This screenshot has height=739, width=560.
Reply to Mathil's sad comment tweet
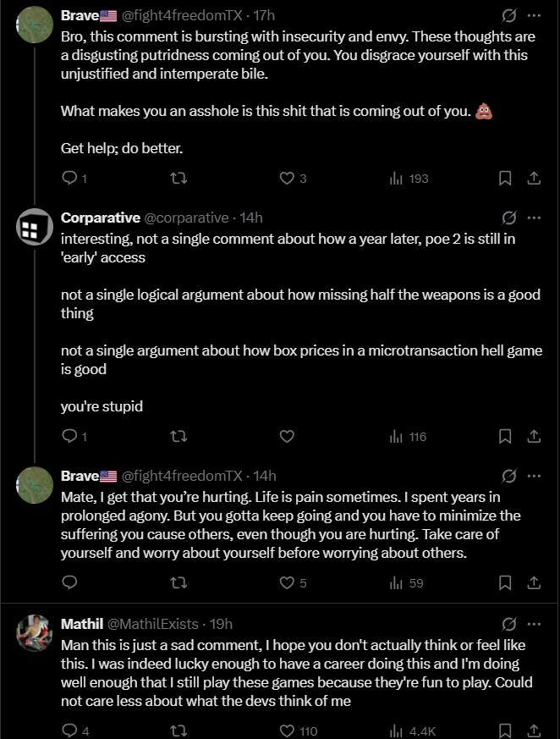70,731
